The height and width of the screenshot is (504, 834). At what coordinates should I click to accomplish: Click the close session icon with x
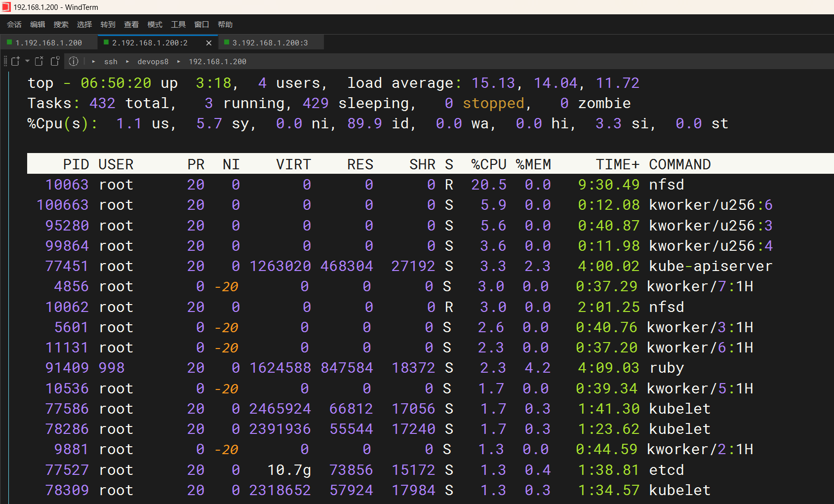[x=39, y=61]
